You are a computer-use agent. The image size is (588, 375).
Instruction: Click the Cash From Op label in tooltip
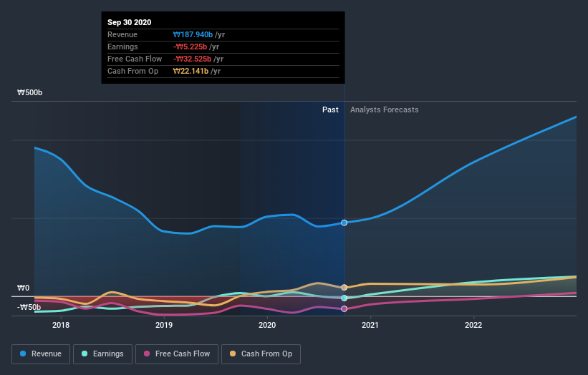pyautogui.click(x=132, y=71)
